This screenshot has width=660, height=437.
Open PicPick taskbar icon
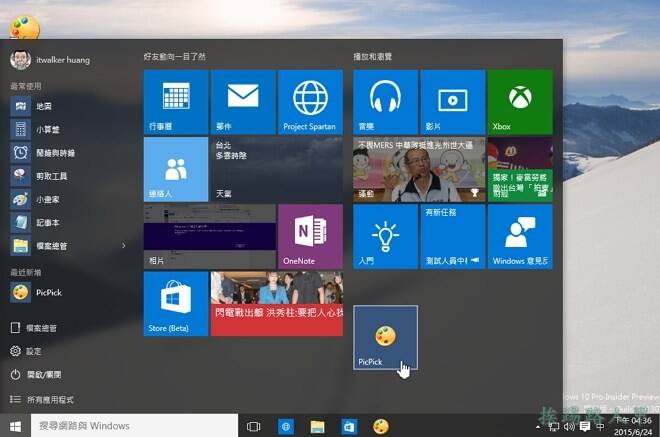[381, 426]
